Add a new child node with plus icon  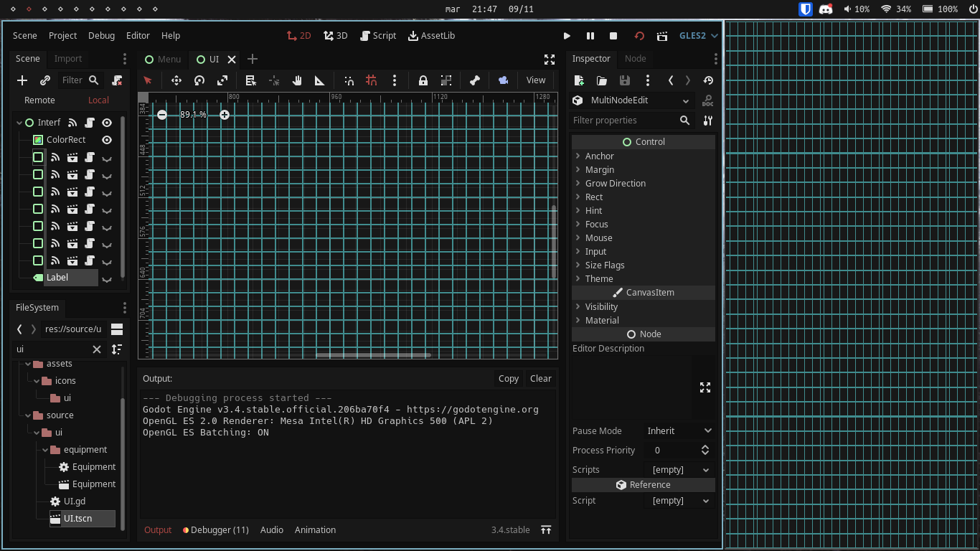pos(22,80)
